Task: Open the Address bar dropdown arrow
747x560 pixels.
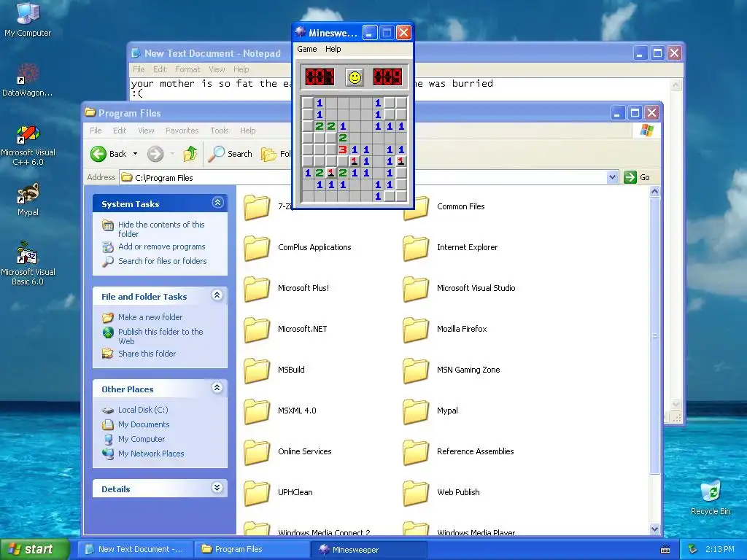Action: tap(612, 177)
